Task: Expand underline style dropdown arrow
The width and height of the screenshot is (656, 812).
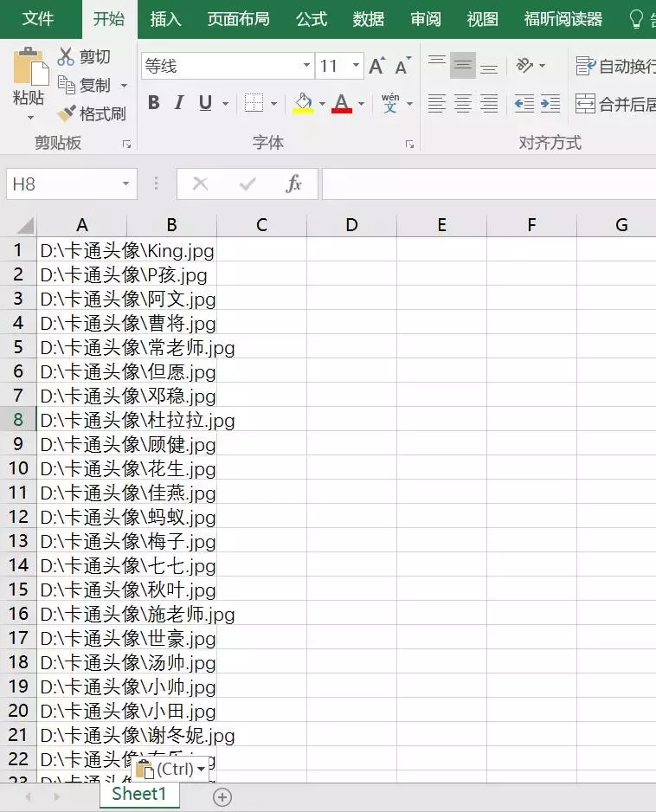Action: (225, 104)
